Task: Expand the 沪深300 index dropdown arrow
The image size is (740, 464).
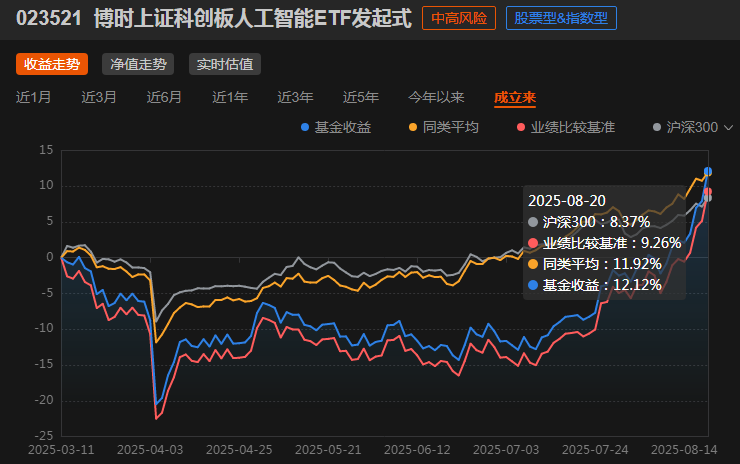Action: (x=728, y=127)
